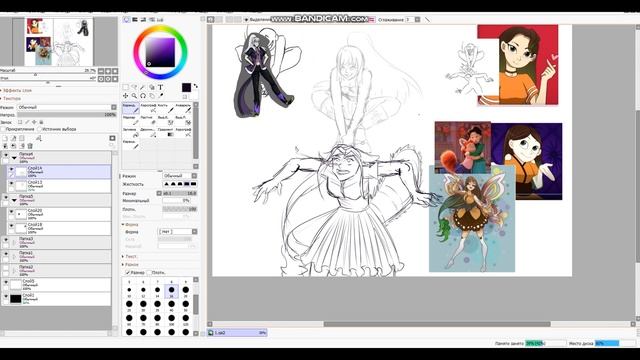This screenshot has height=360, width=640.
Task: Switch to the RGB slider tab
Action: click(x=135, y=19)
